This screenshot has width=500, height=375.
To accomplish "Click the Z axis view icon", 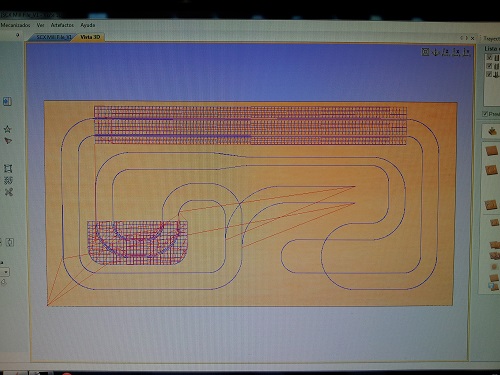I will coord(446,52).
